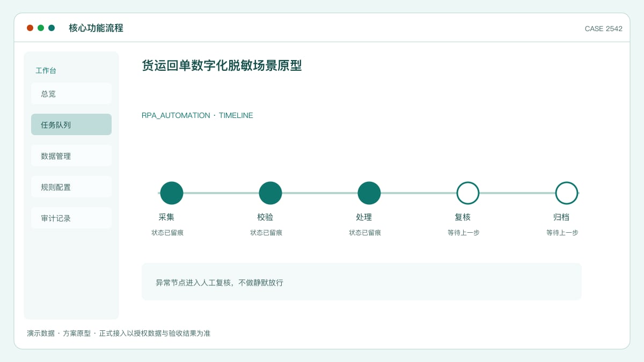Click 状态已留痕 under 校验
644x362 pixels.
[x=266, y=233]
